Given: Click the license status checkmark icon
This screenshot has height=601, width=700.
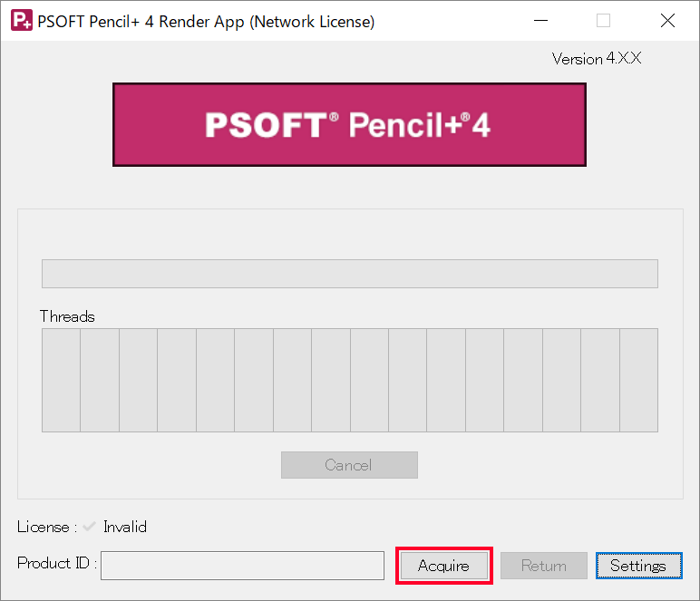Looking at the screenshot, I should pyautogui.click(x=89, y=527).
